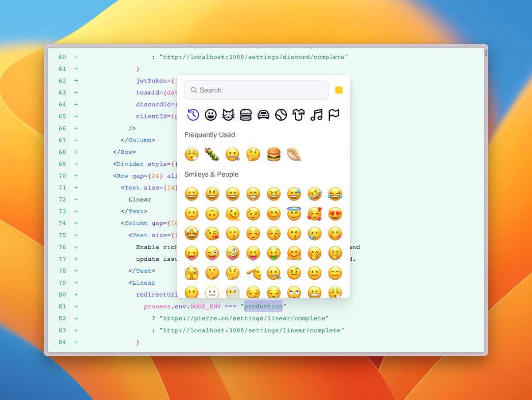The width and height of the screenshot is (532, 400).
Task: Insert the hugging face with open hands
Action: point(294,253)
